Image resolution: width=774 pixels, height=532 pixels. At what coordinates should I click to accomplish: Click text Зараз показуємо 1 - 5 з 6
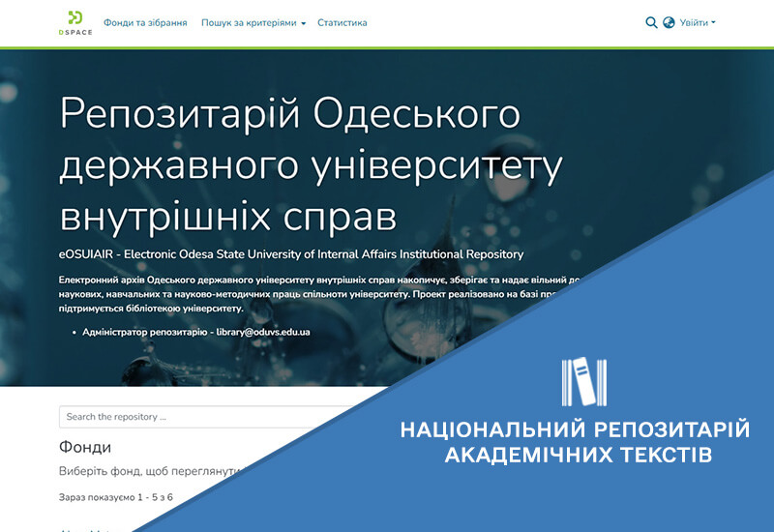point(116,497)
